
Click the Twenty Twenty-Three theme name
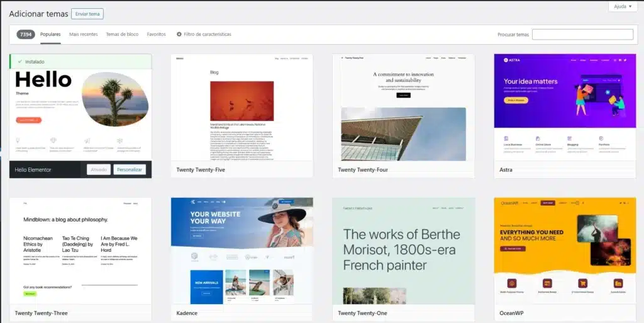(x=41, y=313)
